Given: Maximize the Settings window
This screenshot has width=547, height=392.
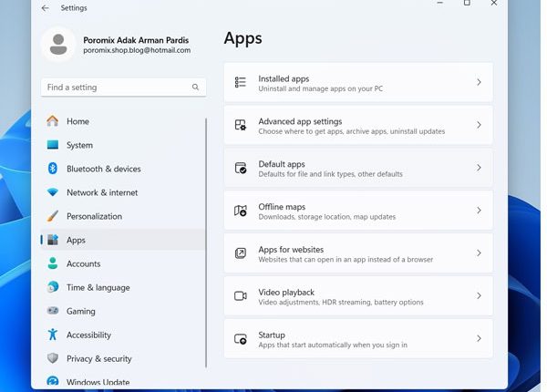Looking at the screenshot, I should [467, 3].
